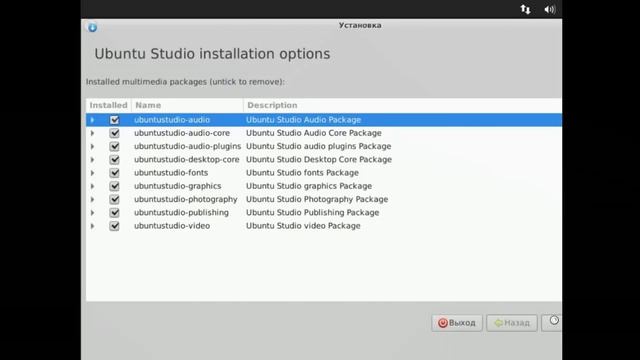Image resolution: width=640 pixels, height=360 pixels.
Task: Select the ubuntustudio-video name text
Action: coord(172,226)
